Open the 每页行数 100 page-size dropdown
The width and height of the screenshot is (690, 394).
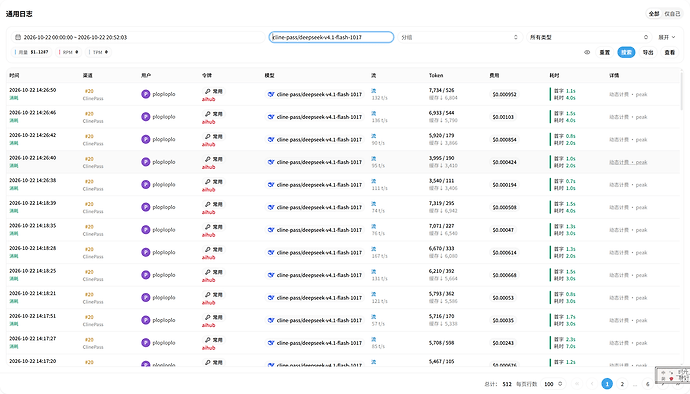point(554,384)
